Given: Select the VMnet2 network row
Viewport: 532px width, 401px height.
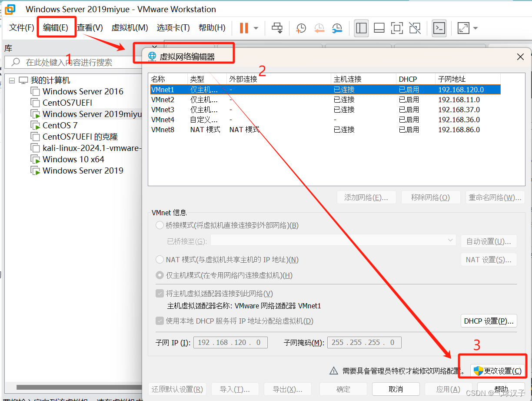Looking at the screenshot, I should (325, 100).
